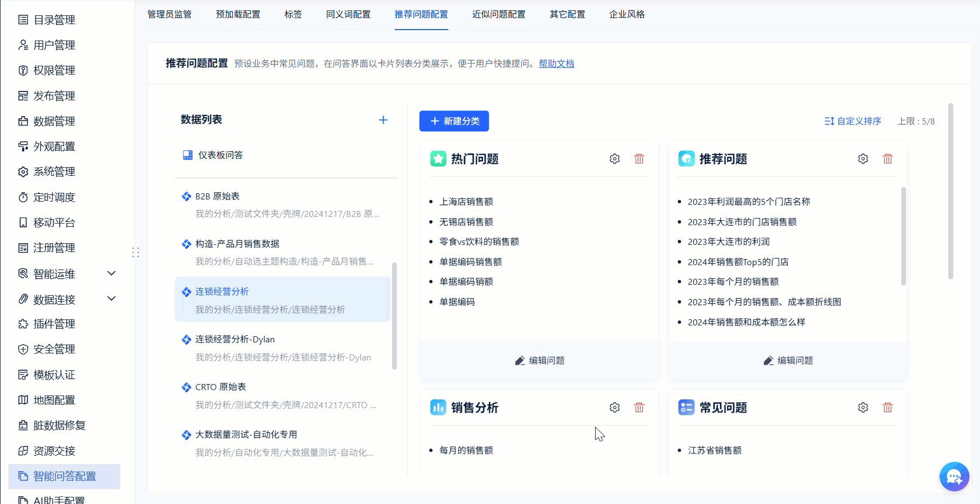Switch to the 预加载配置 tab
Screen dimensions: 980x504
238,14
